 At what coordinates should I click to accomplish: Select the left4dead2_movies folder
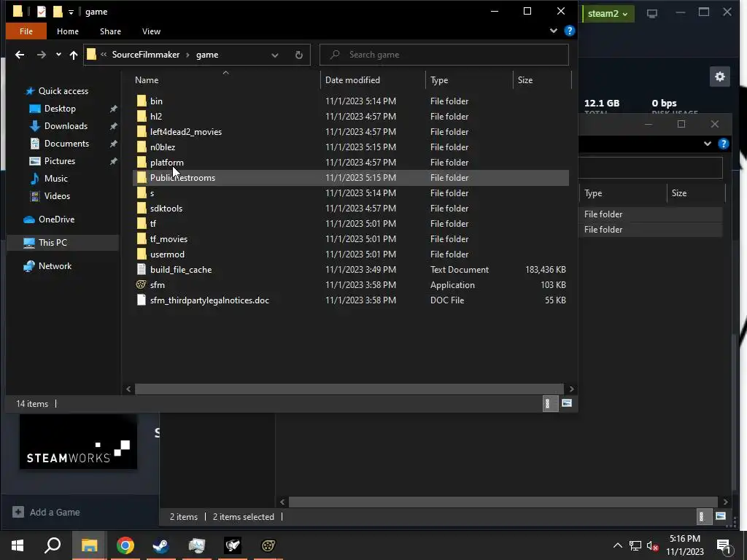186,132
